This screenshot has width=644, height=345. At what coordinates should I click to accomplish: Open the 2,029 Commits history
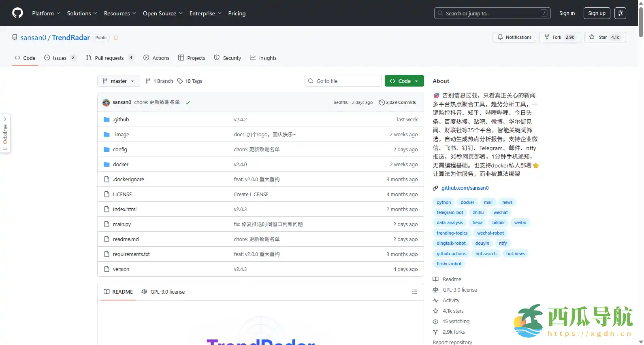(x=397, y=103)
